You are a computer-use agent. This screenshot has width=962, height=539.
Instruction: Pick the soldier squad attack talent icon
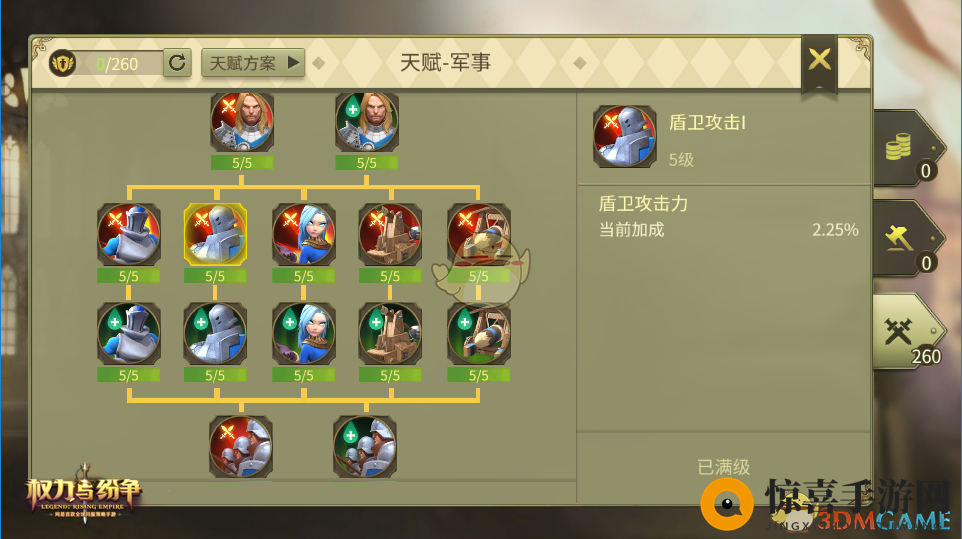(x=240, y=447)
